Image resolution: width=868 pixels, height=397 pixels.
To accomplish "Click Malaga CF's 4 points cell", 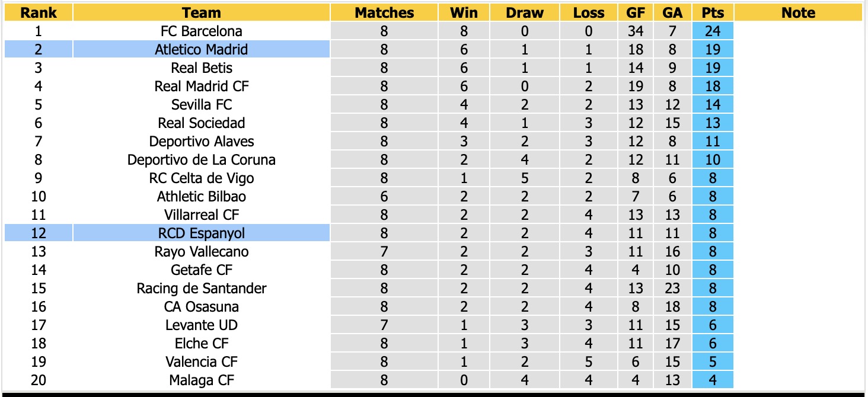I will coord(713,380).
